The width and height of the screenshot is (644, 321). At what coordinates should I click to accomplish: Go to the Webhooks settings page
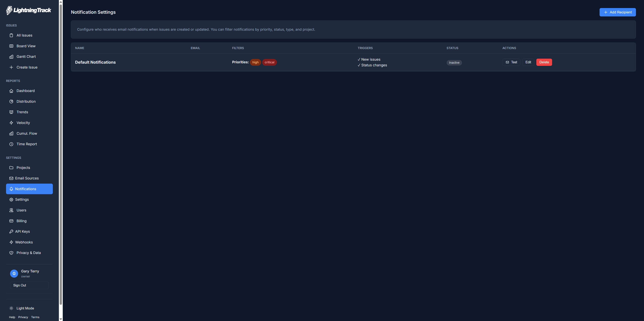click(x=24, y=242)
